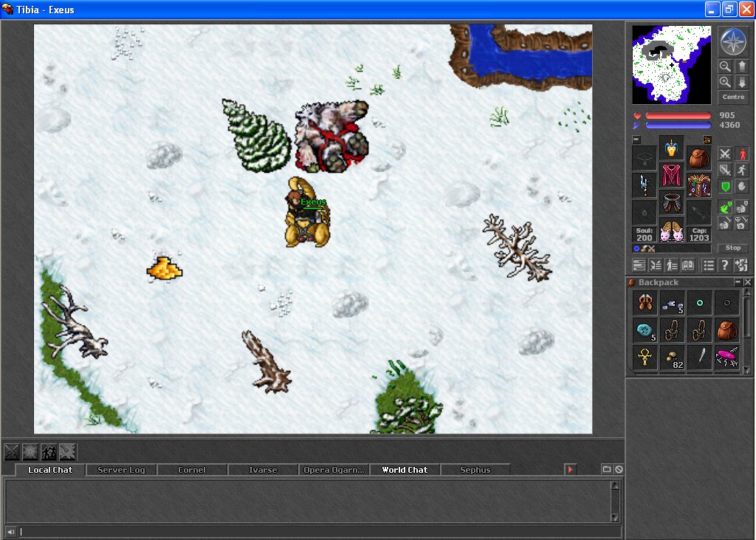Select the silver item stack of 5
The width and height of the screenshot is (756, 540).
click(672, 303)
